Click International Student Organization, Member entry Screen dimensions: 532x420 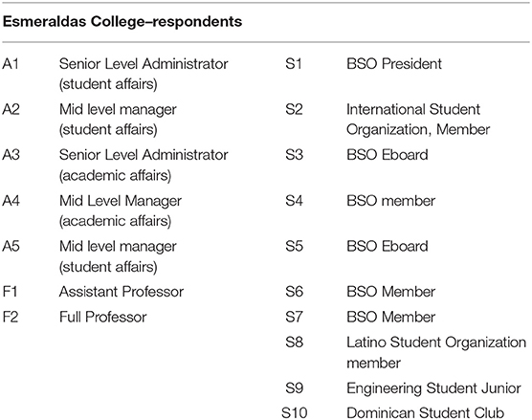pos(418,120)
